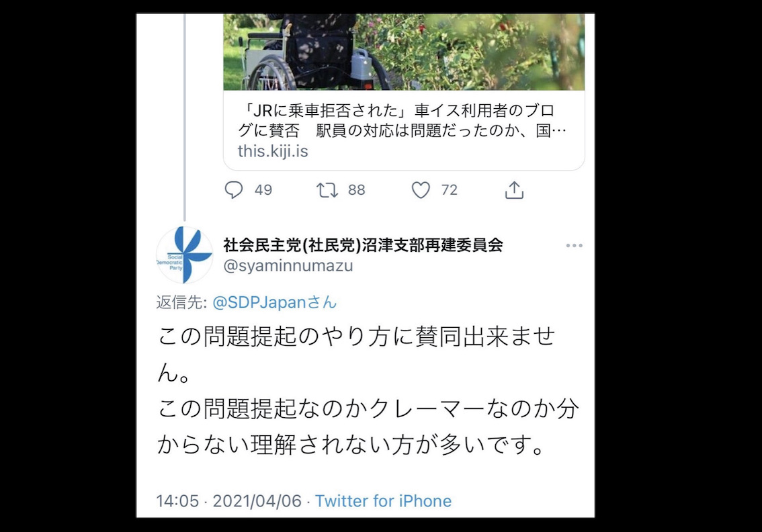The image size is (762, 532).
Task: Open the three-dot more options menu
Action: (574, 246)
